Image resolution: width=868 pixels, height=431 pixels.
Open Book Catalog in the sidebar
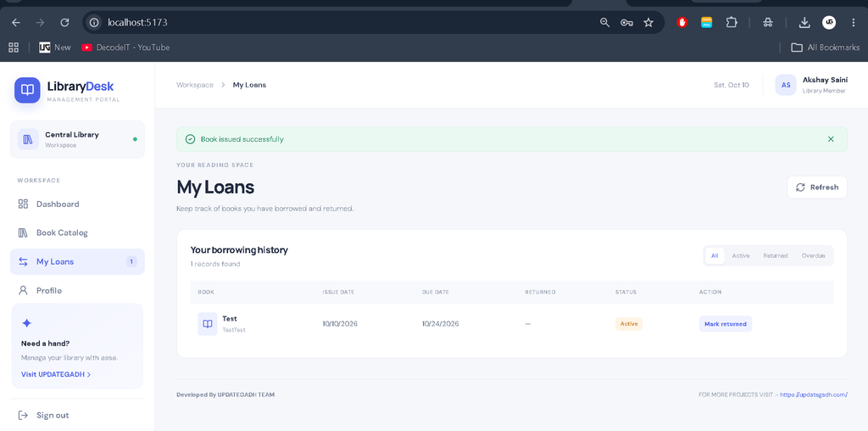77,232
